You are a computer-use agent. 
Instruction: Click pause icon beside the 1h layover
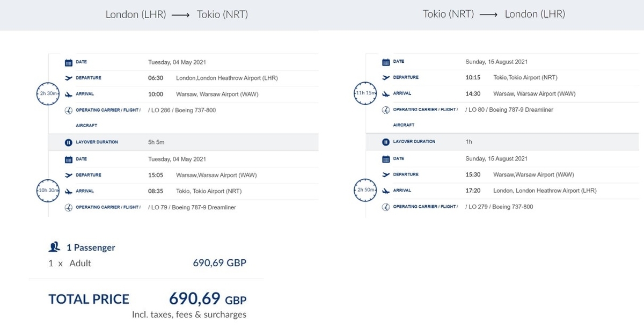tap(385, 142)
